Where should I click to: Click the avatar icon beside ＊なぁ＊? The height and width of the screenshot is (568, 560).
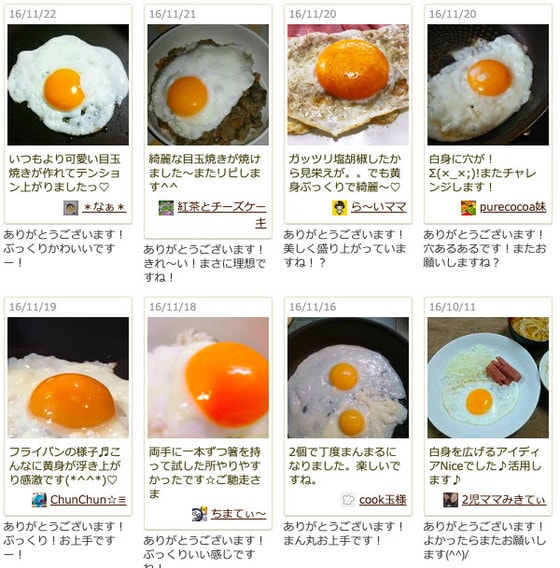[x=71, y=208]
